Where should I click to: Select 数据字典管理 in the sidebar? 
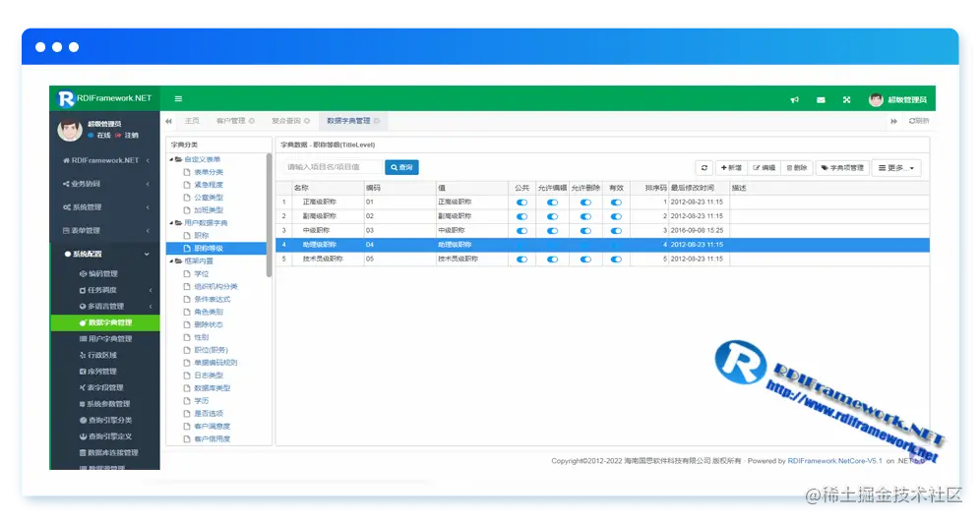105,322
